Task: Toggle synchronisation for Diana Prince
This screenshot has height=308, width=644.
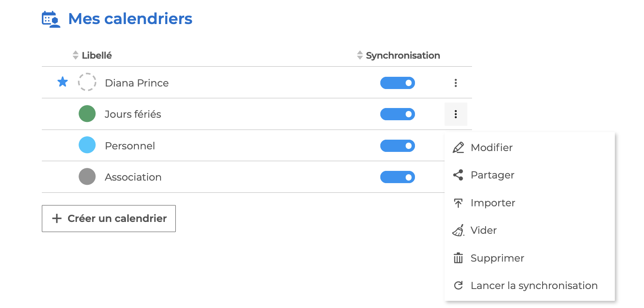Action: point(397,83)
